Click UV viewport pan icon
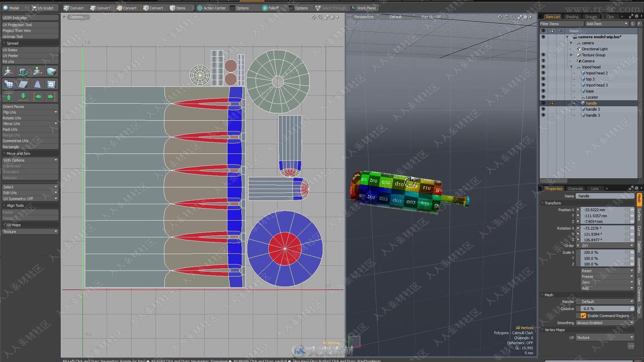Screen dimensions: 644x362 (313, 17)
